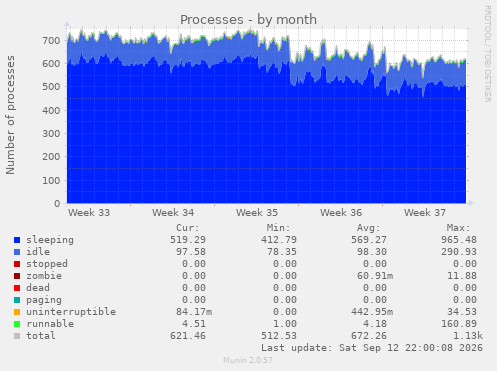Click the 'Week 37' x-axis label

(425, 213)
